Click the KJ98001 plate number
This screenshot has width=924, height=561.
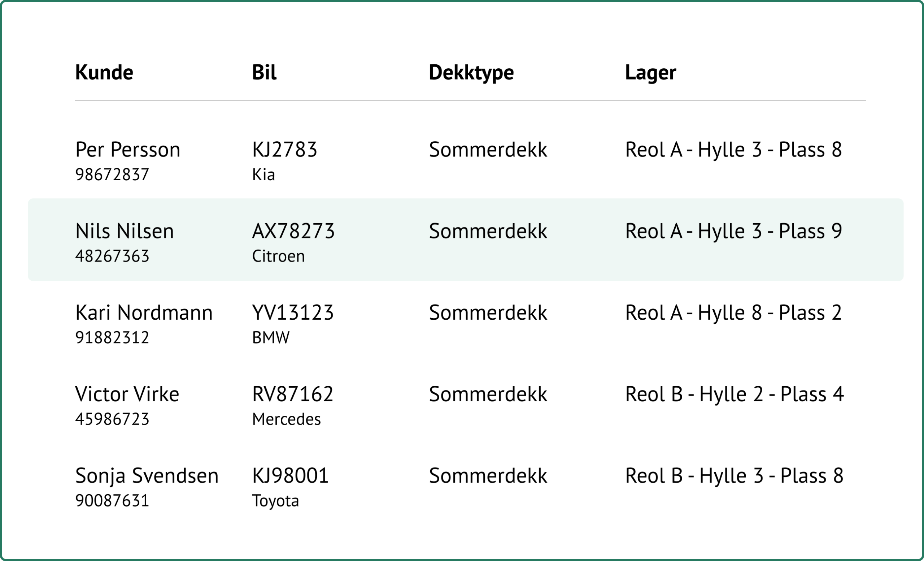[290, 475]
